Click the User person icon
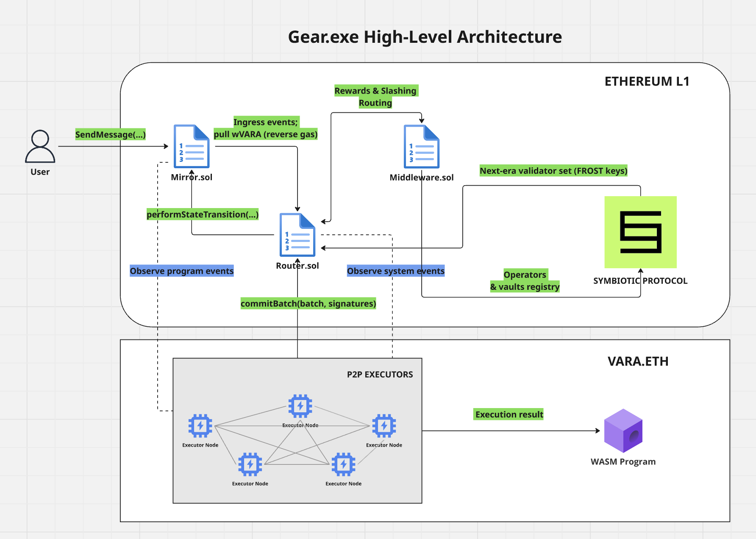The image size is (756, 539). pos(40,146)
